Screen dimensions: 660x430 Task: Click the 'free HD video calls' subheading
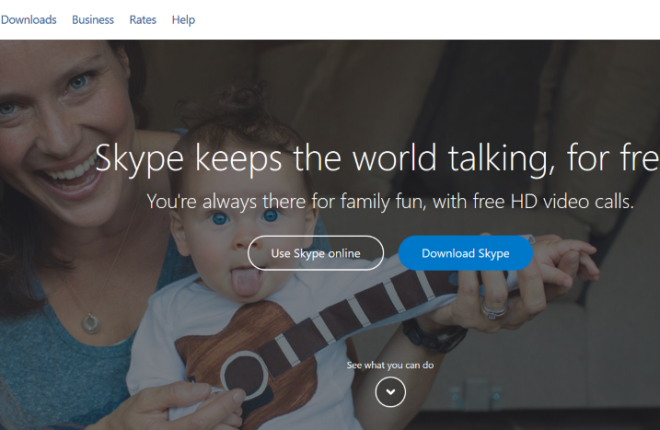point(390,202)
